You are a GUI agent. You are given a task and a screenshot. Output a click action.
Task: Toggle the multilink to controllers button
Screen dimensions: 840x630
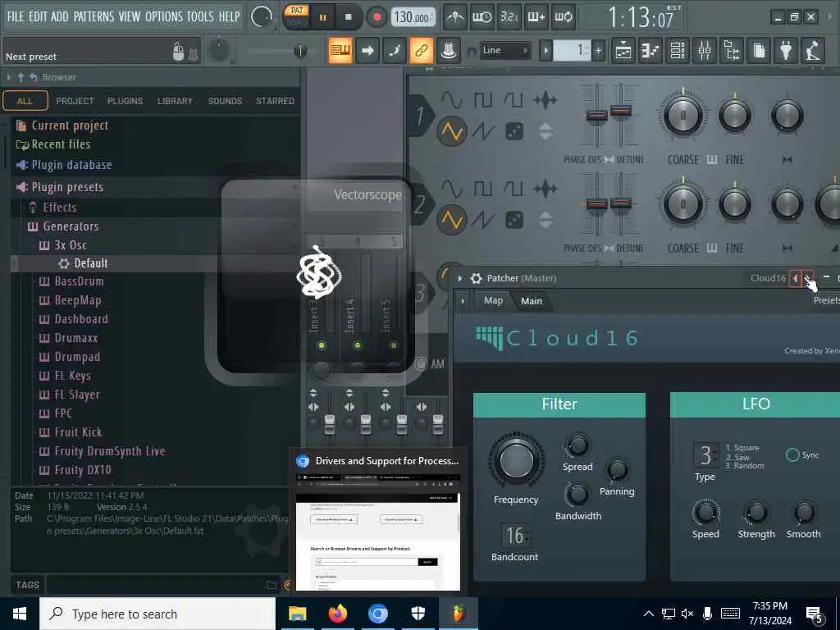(421, 50)
